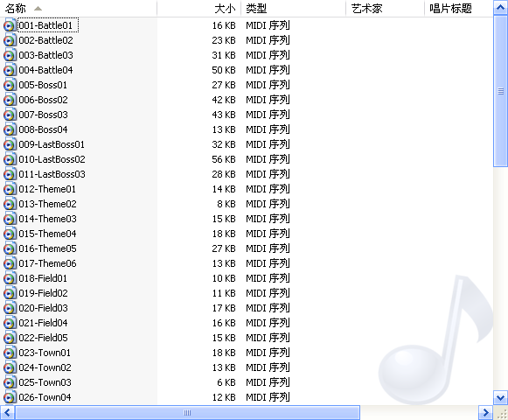Click the 012-Theme01 media icon
This screenshot has height=420, width=508.
pyautogui.click(x=10, y=189)
